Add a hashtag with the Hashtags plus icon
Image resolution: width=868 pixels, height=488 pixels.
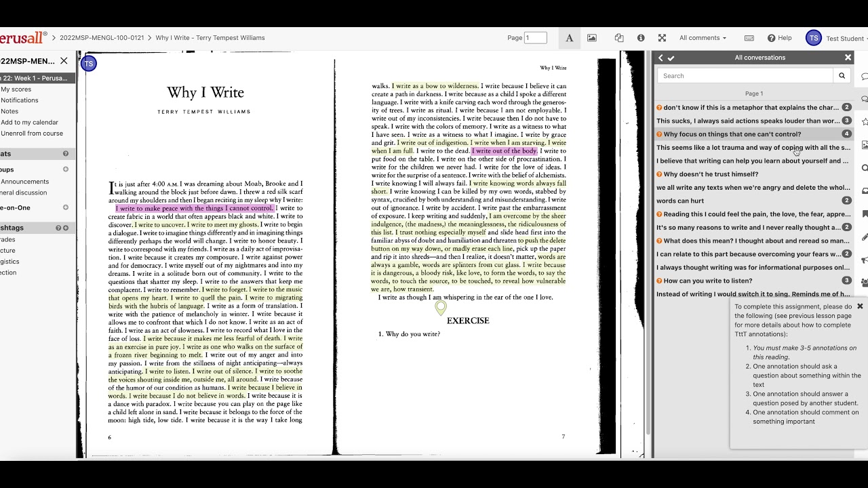(66, 228)
